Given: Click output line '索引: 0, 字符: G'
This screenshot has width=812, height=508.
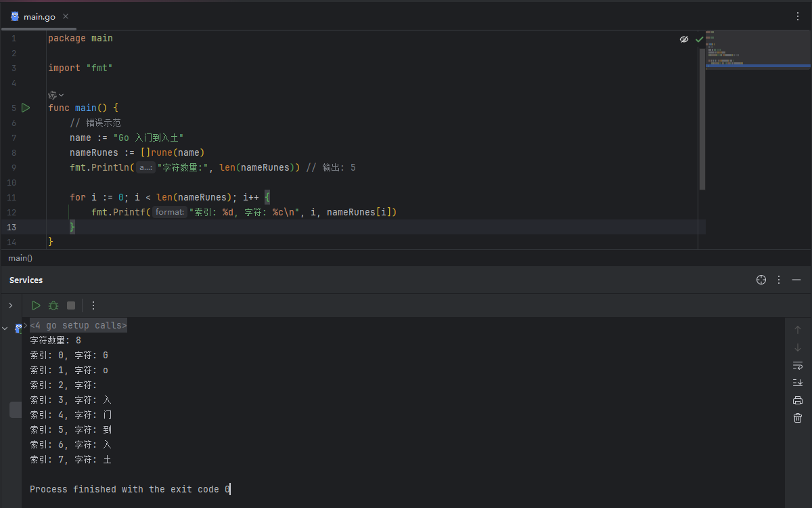Looking at the screenshot, I should click(69, 356).
